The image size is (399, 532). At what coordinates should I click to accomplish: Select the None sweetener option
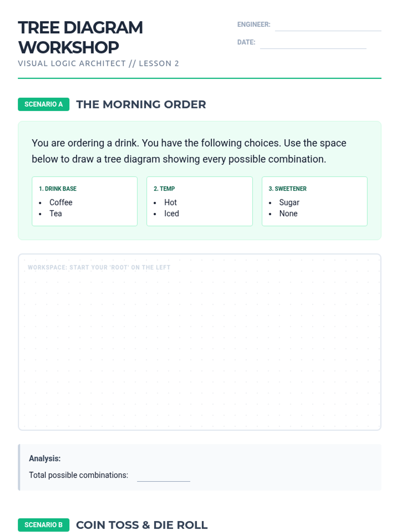point(288,213)
